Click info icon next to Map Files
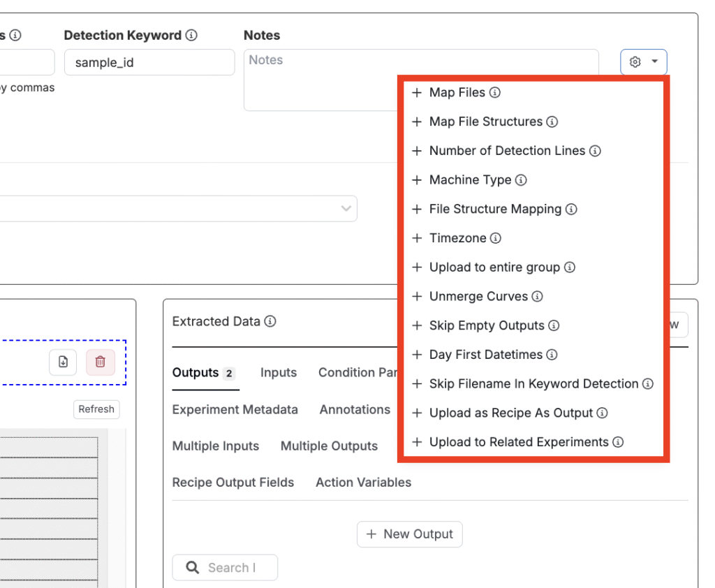Viewport: 715px width, 588px height. 495,93
